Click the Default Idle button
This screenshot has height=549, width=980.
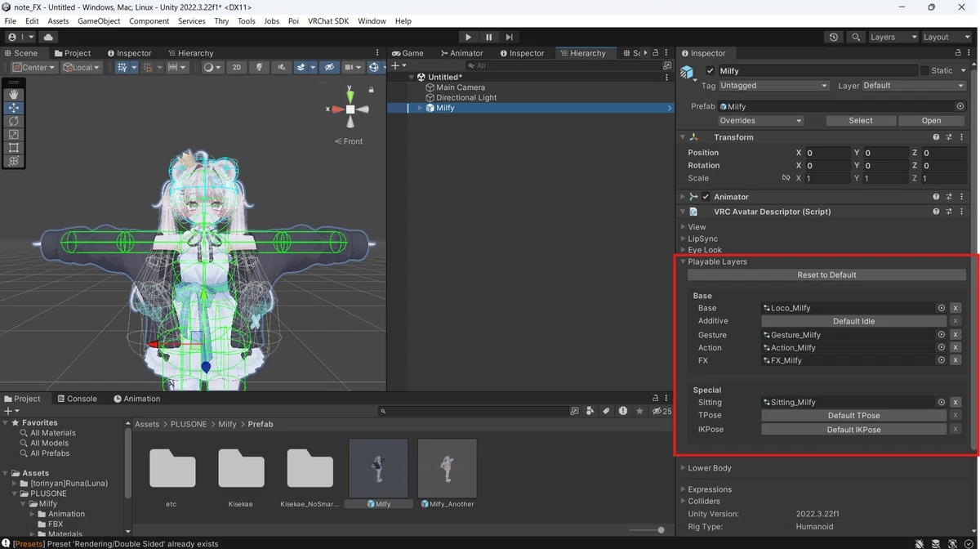pos(853,321)
